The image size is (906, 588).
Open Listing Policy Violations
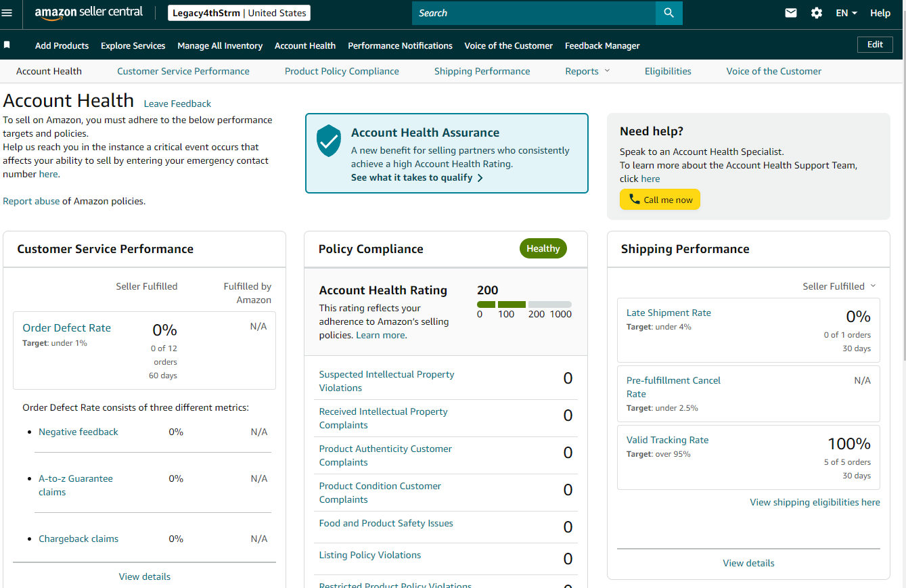[x=369, y=555]
